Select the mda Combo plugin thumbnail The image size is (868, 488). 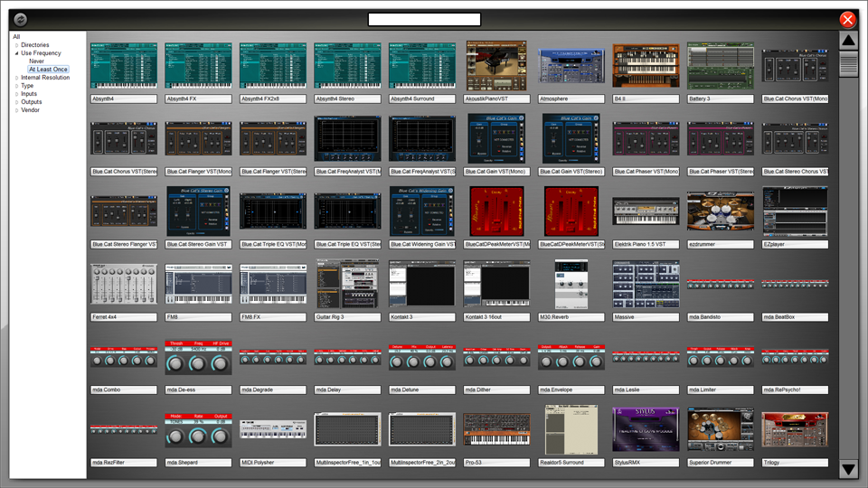point(124,358)
